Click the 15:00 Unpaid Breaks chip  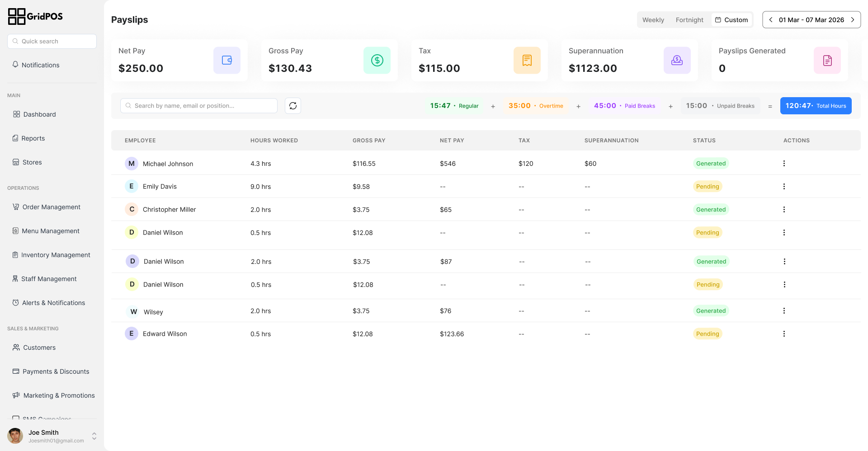coord(720,106)
